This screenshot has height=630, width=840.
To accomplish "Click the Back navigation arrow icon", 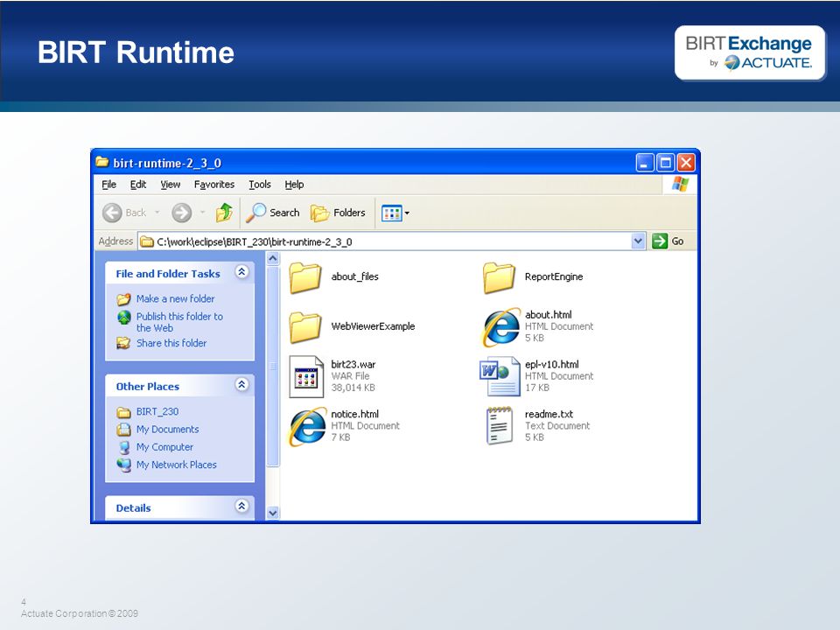I will [112, 213].
